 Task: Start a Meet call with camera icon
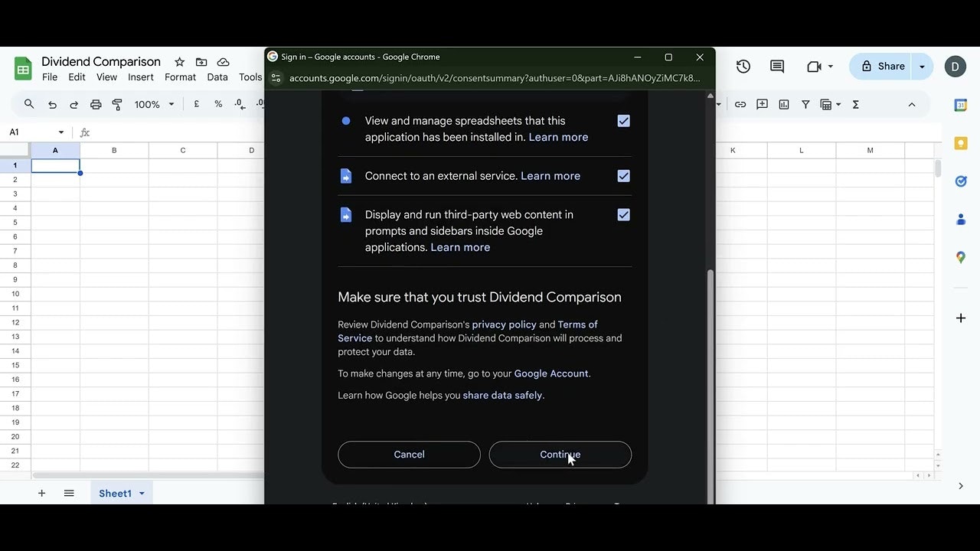coord(814,67)
